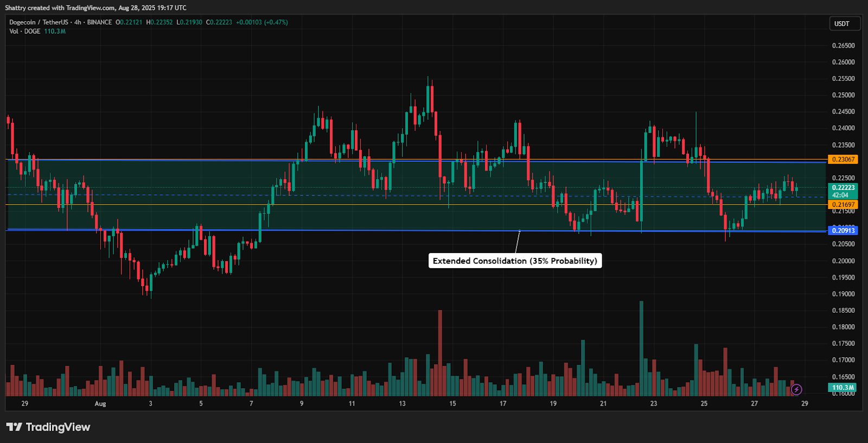Click the C0.22223 close value
The width and height of the screenshot is (868, 443).
[219, 22]
